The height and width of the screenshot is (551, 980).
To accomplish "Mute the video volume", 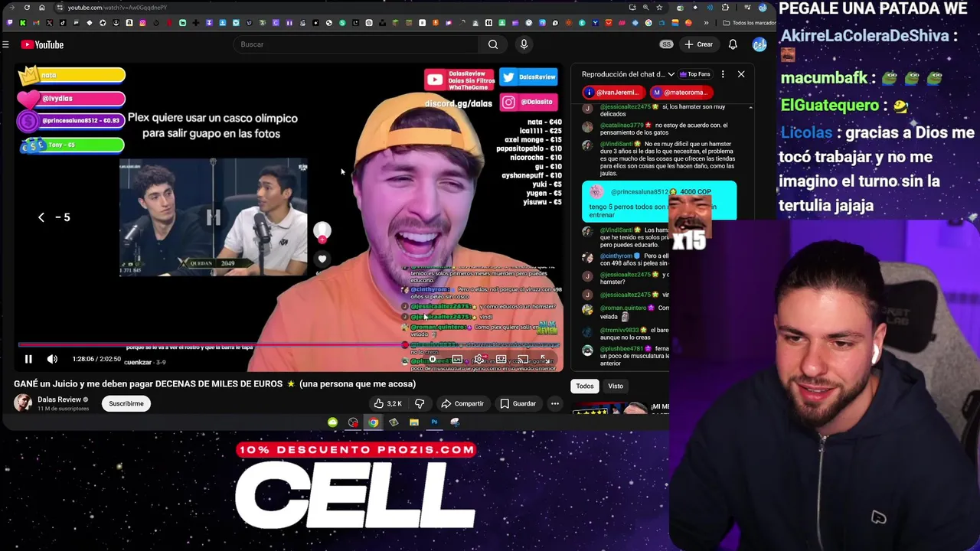I will (x=52, y=359).
